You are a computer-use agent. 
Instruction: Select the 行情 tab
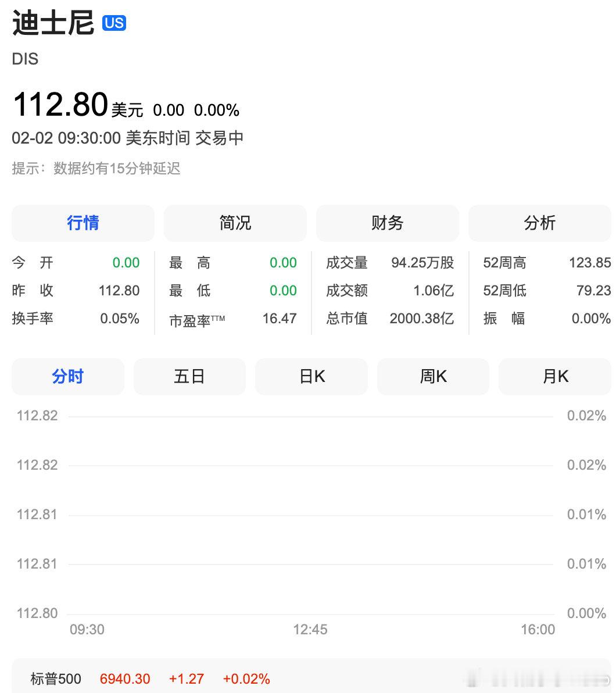click(x=83, y=223)
